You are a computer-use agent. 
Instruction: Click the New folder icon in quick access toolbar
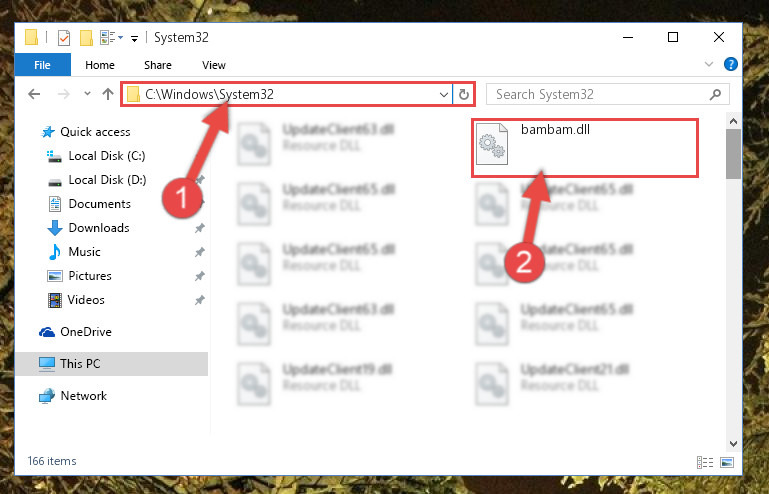86,38
